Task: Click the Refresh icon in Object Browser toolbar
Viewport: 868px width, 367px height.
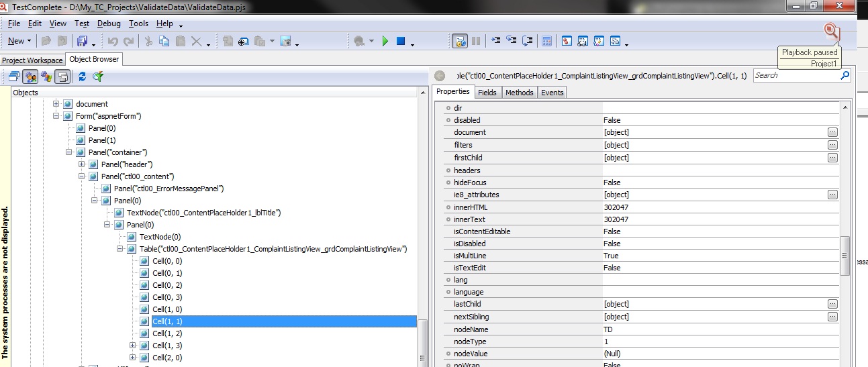Action: (x=82, y=77)
